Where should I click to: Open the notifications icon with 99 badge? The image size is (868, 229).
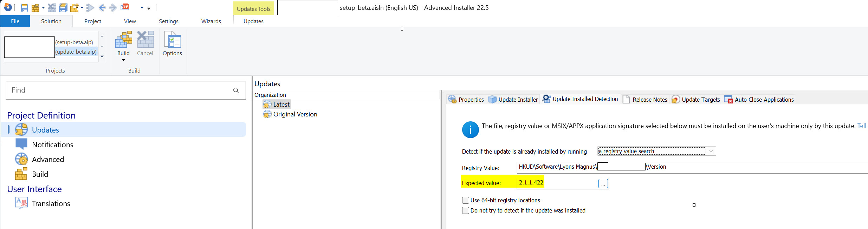(x=125, y=7)
